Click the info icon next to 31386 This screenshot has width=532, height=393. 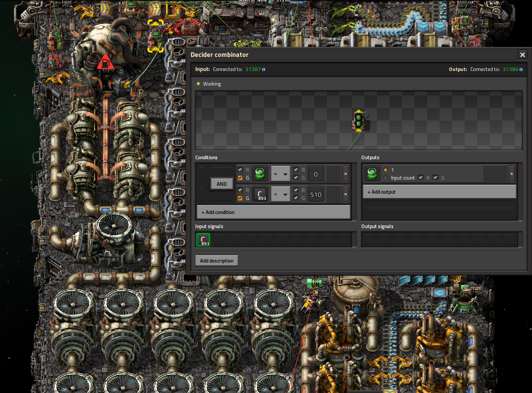[x=521, y=69]
